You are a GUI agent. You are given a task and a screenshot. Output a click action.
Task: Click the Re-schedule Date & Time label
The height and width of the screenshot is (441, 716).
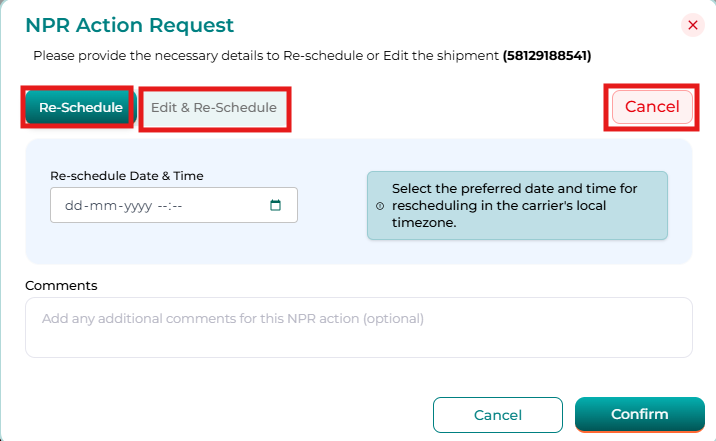tap(126, 176)
